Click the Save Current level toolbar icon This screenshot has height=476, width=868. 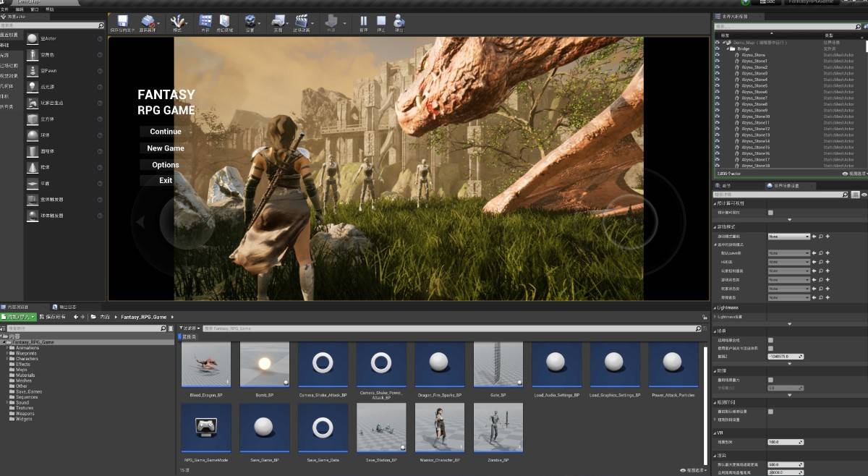(122, 22)
